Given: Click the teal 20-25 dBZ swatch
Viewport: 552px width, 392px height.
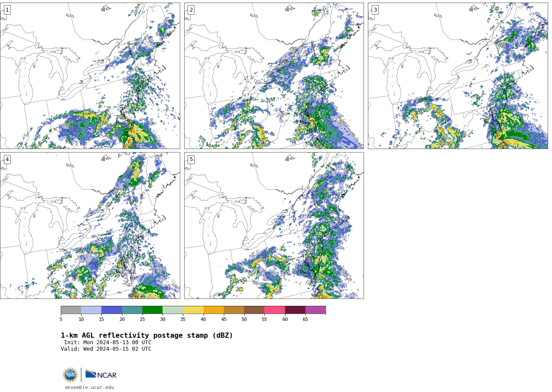Looking at the screenshot, I should point(132,310).
